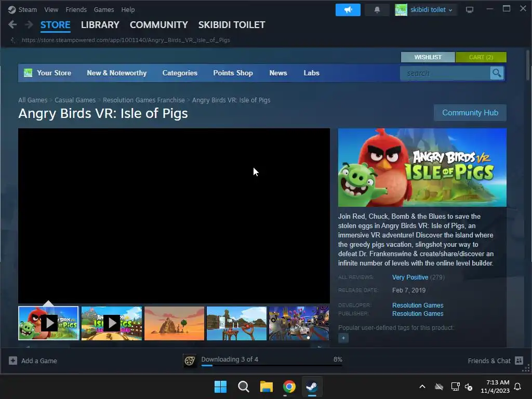Screen dimensions: 532x399
Task: Click the Casual Games breadcrumb link
Action: pyautogui.click(x=75, y=100)
